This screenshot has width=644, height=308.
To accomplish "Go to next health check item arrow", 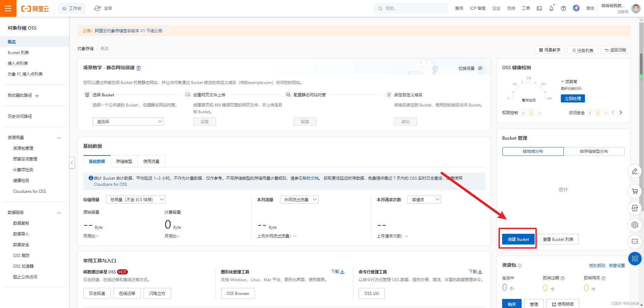I will tap(621, 113).
